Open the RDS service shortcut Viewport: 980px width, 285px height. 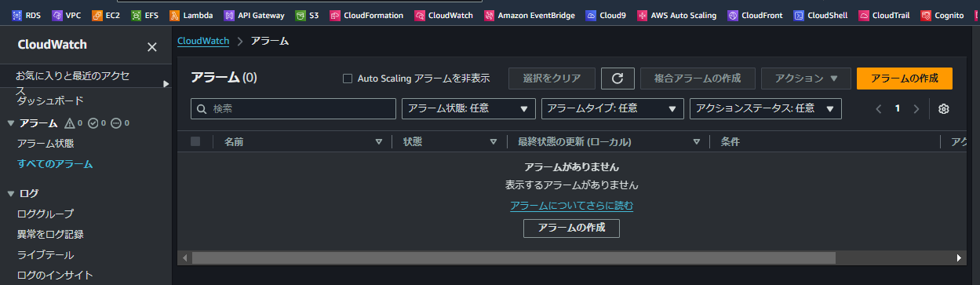coord(26,15)
